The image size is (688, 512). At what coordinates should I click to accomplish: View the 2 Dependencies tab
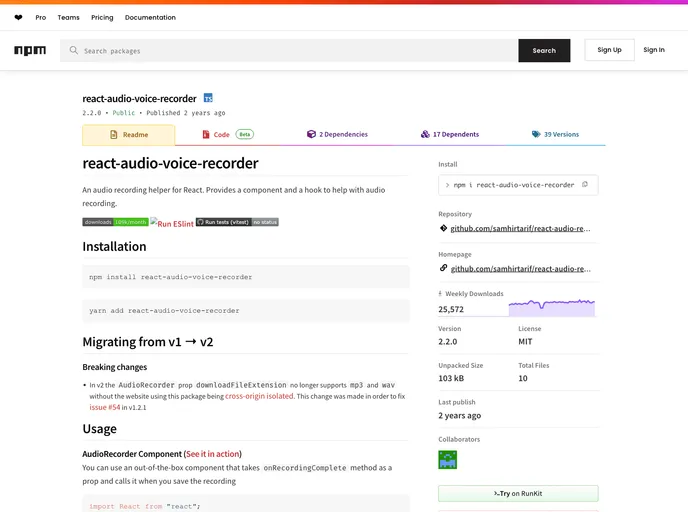click(x=337, y=134)
